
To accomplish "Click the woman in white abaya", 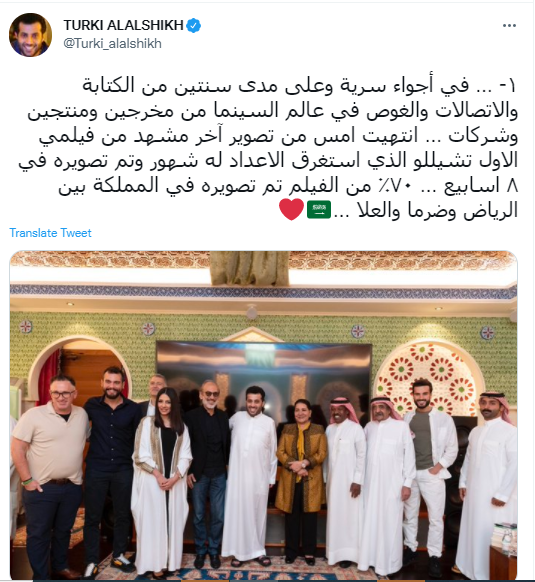I will click(162, 483).
